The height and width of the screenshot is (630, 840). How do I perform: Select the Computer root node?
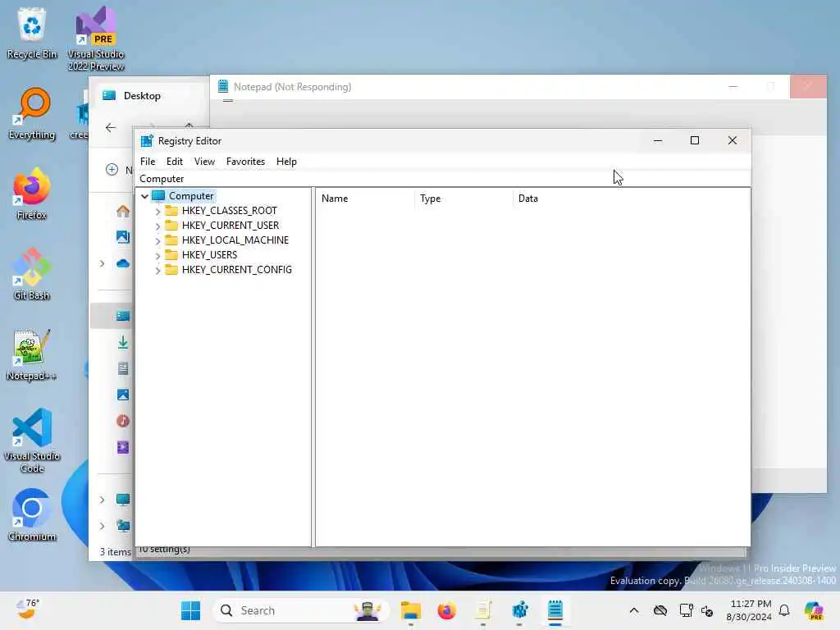[190, 196]
